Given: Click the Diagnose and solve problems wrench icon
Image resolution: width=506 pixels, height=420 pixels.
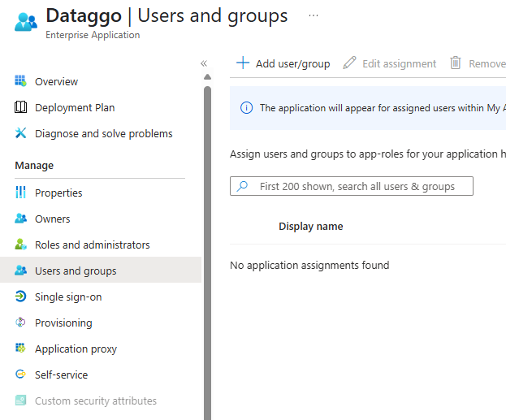Looking at the screenshot, I should [x=20, y=133].
